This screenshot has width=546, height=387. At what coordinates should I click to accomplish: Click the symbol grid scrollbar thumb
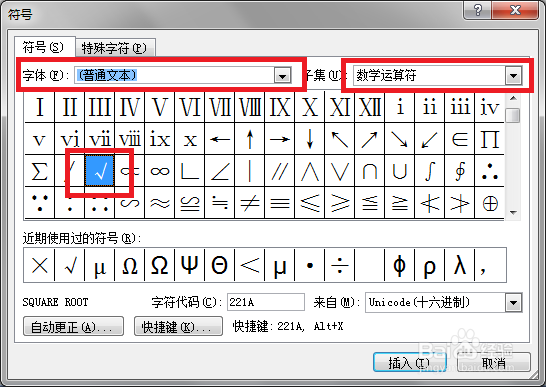click(x=513, y=115)
